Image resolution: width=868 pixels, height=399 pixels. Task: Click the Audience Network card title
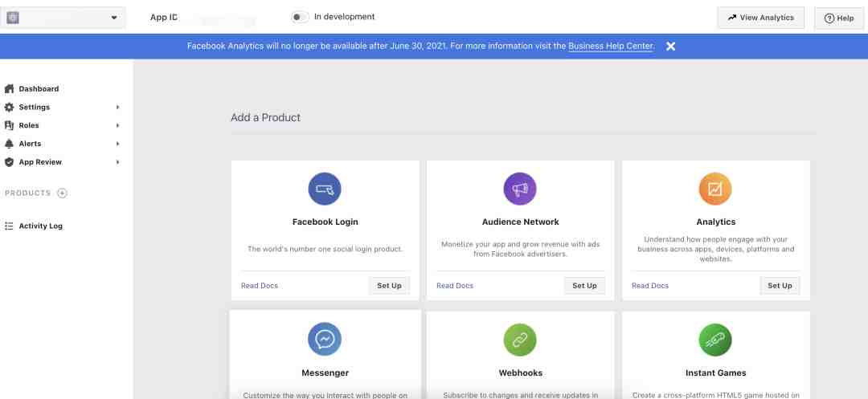520,222
